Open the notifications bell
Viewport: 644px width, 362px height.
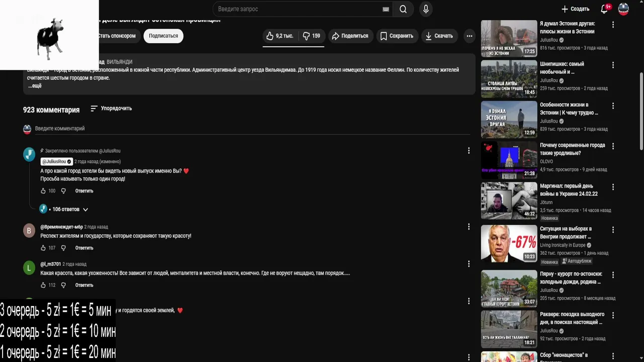[x=604, y=9]
